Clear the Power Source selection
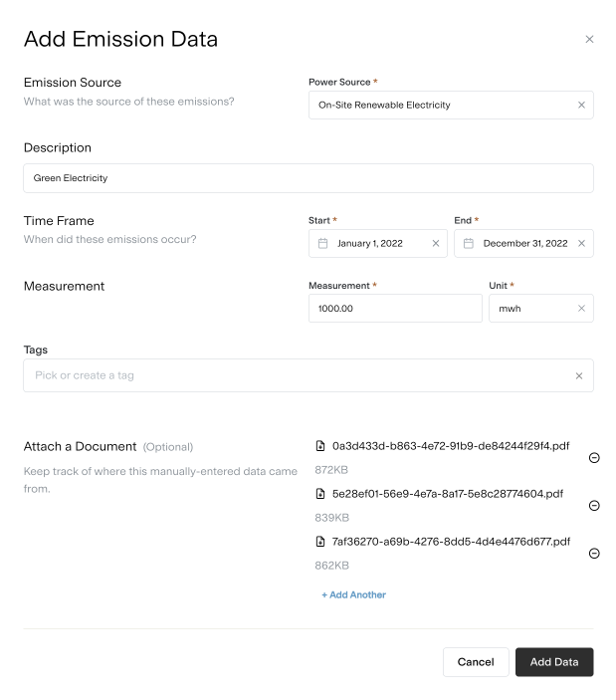The image size is (616, 700). [581, 105]
